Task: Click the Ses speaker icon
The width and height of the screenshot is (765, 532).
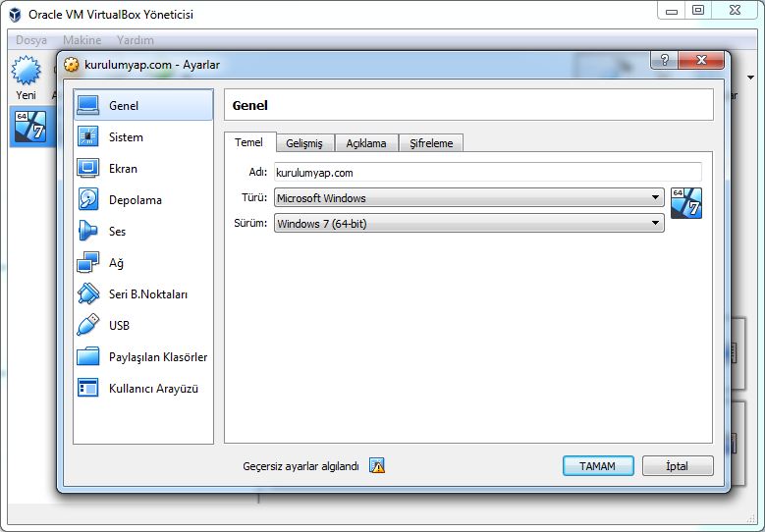Action: 88,231
